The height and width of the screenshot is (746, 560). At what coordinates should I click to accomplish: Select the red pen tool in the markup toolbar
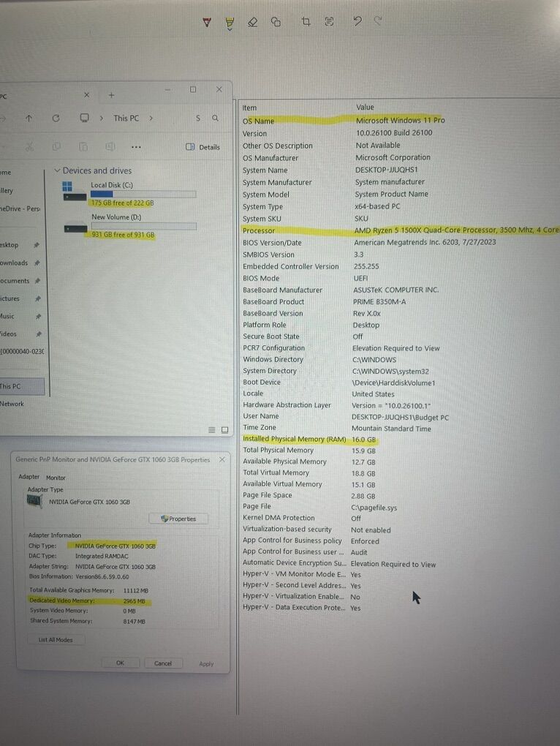coord(207,22)
